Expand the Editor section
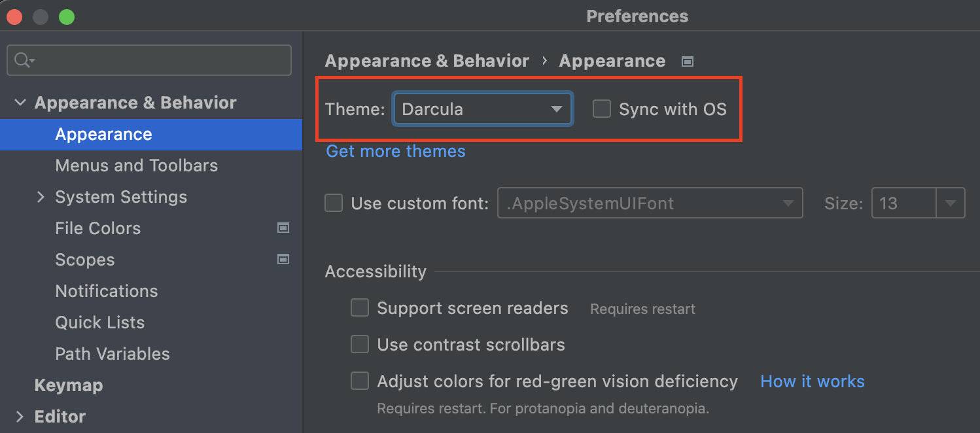Image resolution: width=980 pixels, height=433 pixels. (20, 417)
